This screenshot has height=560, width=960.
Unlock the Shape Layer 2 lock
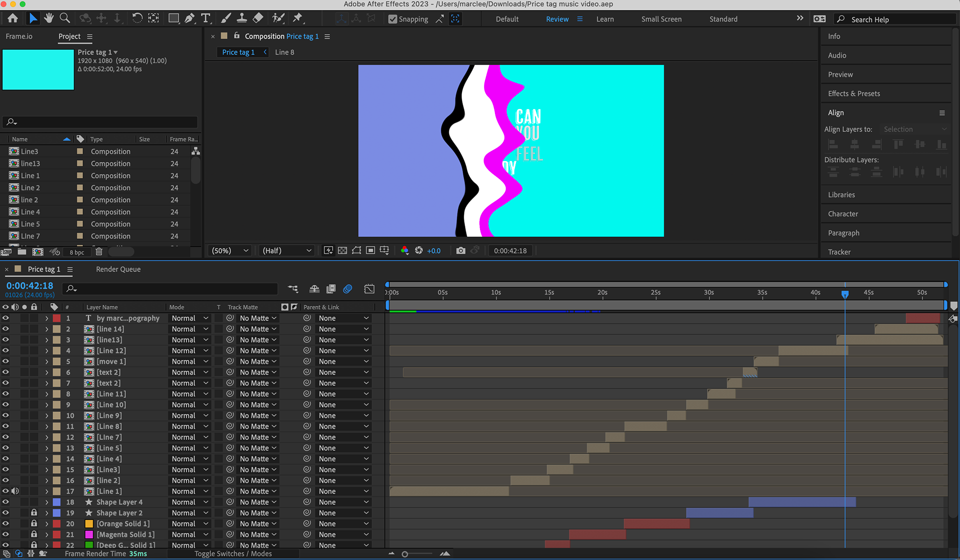(34, 513)
